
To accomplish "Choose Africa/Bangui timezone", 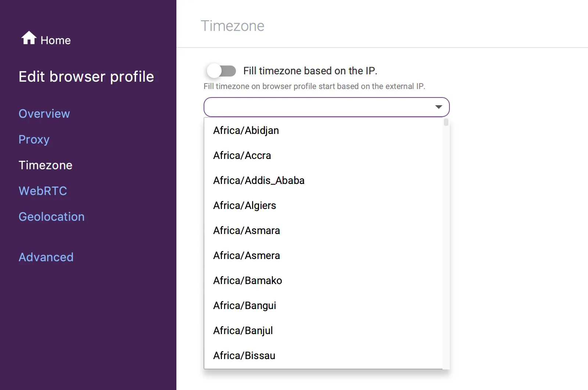I will [x=244, y=306].
